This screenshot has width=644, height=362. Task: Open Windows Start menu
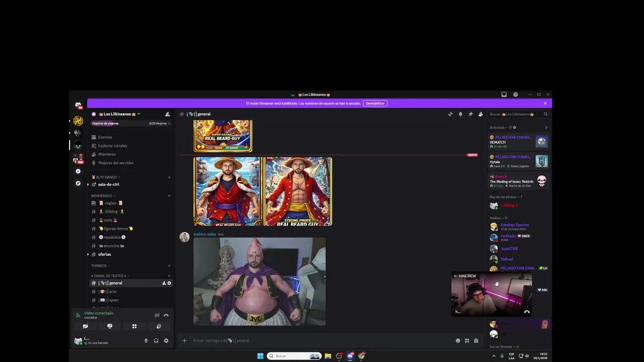pyautogui.click(x=260, y=356)
